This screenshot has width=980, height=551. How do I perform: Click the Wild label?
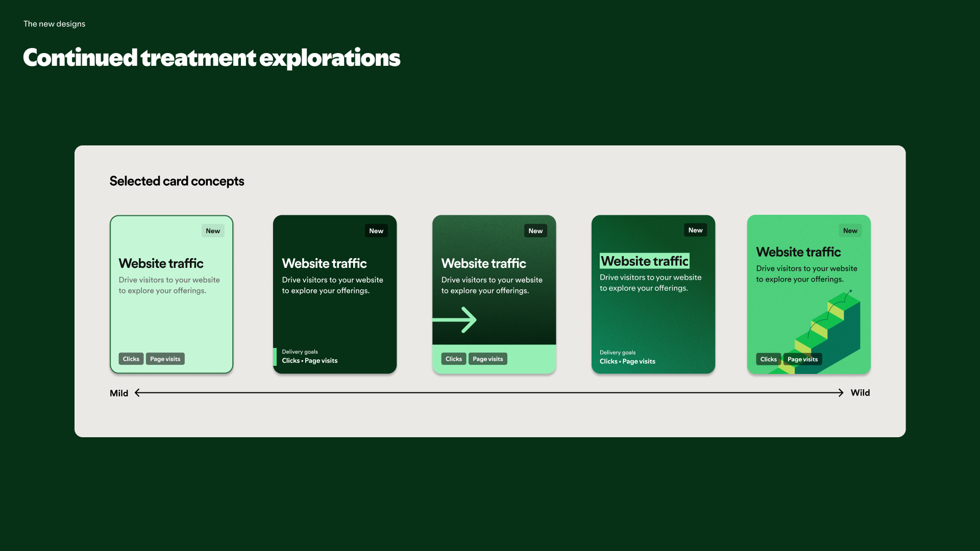point(860,392)
